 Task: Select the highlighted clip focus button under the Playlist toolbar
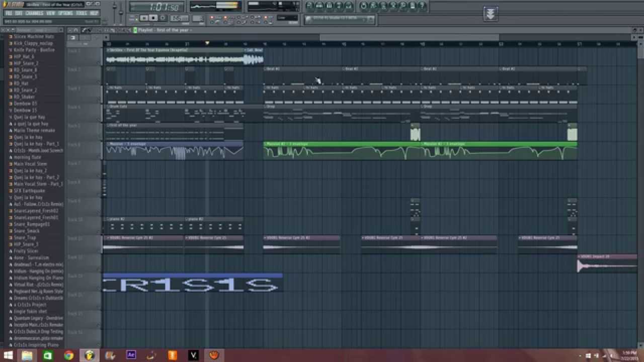(73, 38)
